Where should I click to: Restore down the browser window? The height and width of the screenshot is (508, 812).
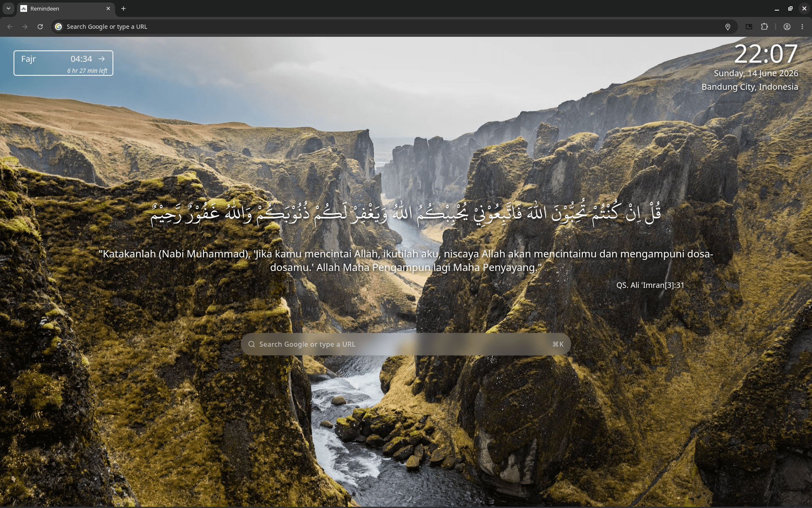pos(790,8)
